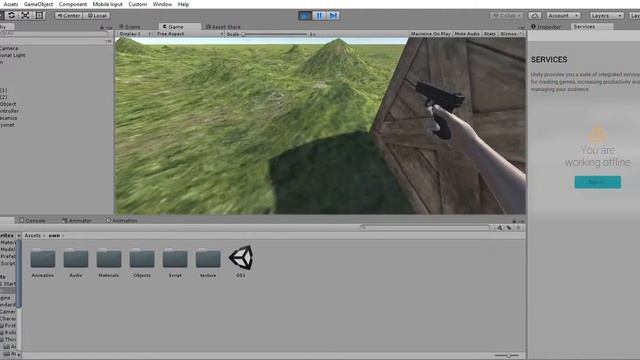Click Assets in the Project breadcrumb
This screenshot has height=360, width=640.
32,236
